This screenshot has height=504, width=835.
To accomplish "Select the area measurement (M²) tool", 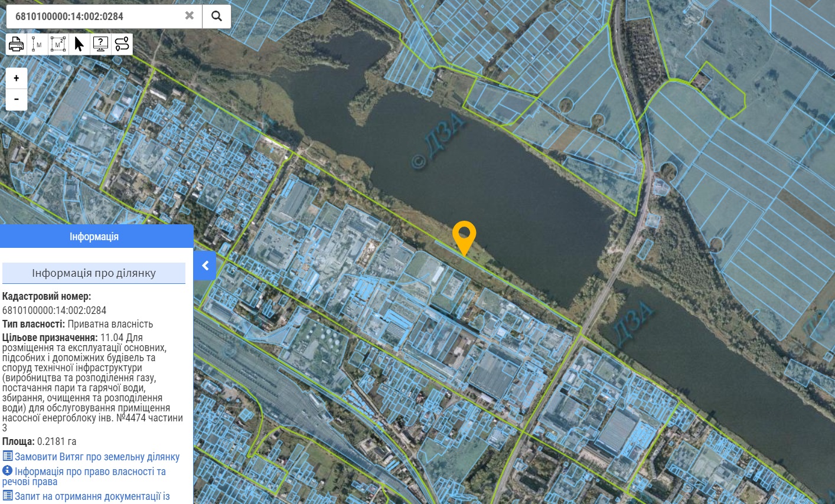I will pos(58,44).
